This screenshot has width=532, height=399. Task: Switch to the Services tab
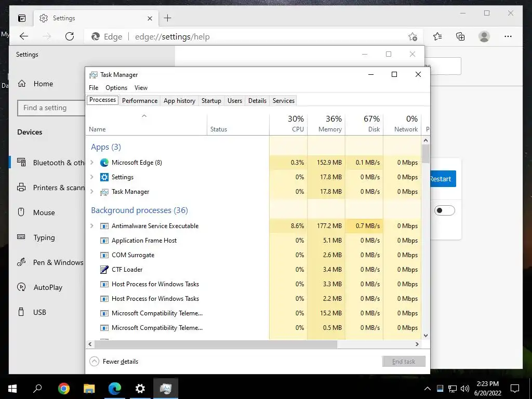(x=283, y=101)
